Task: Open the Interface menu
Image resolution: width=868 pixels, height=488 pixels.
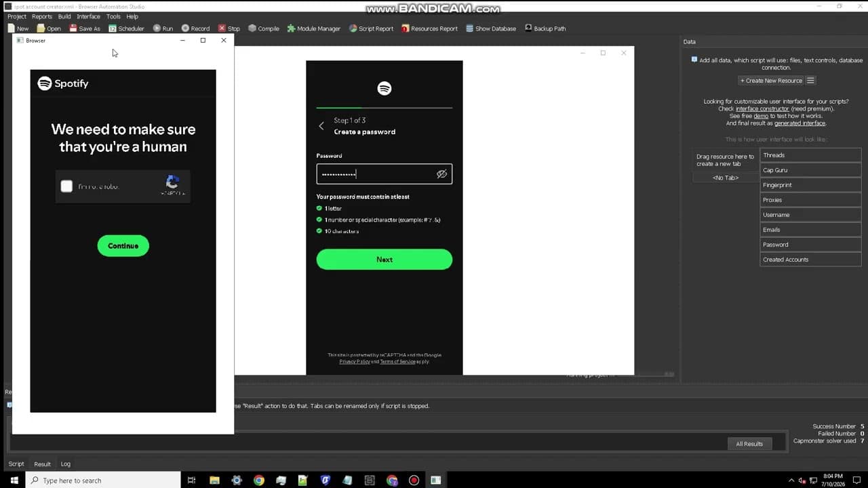Action: tap(88, 16)
